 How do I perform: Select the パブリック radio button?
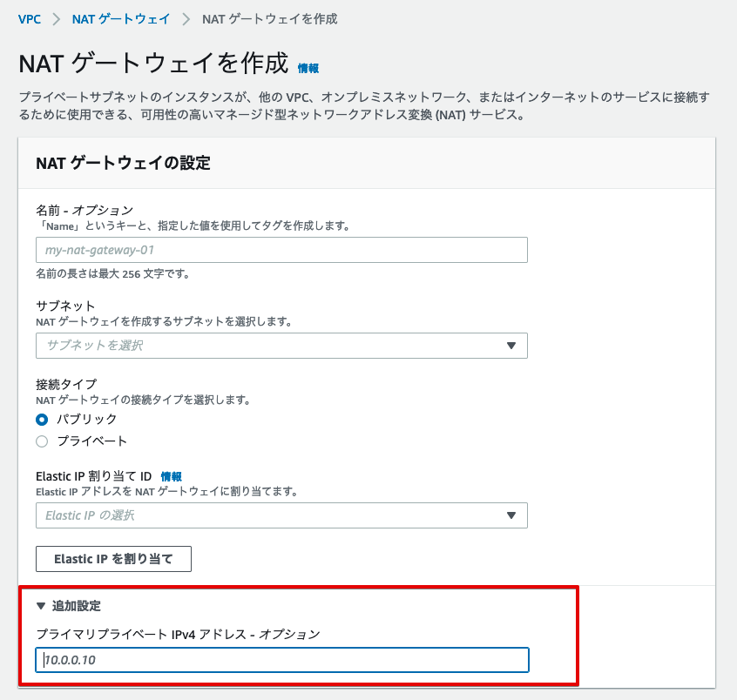tap(42, 420)
